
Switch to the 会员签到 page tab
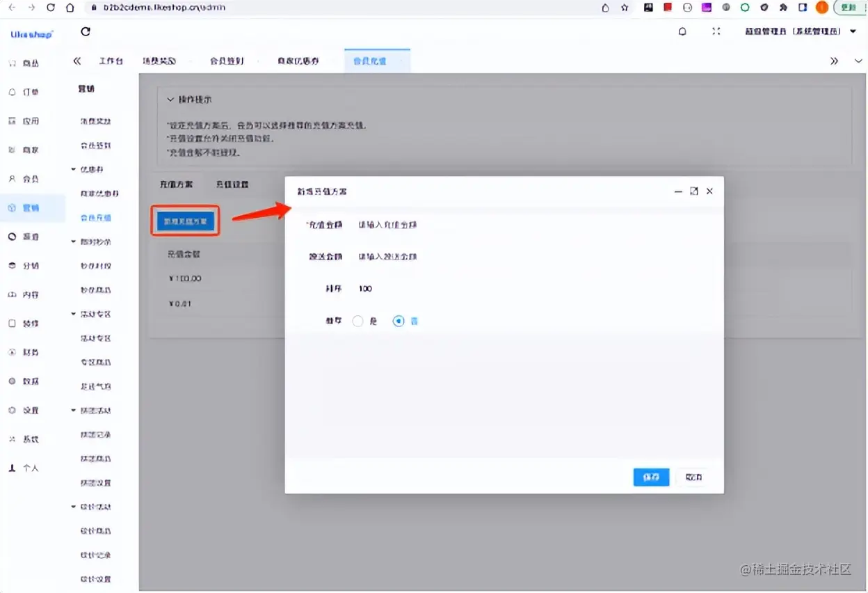[x=227, y=61]
